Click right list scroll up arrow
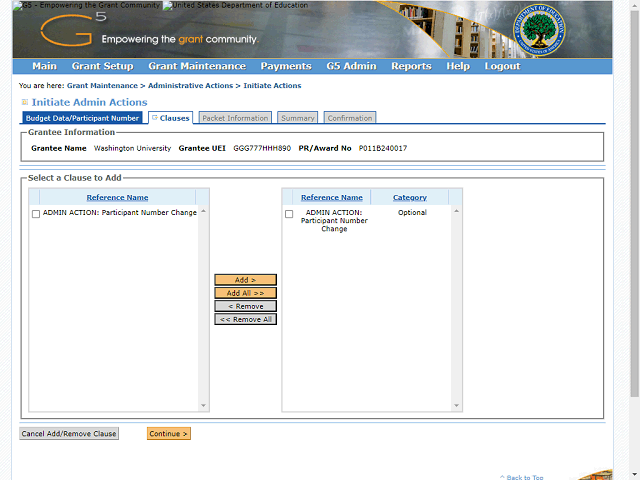The image size is (640, 480). 456,211
